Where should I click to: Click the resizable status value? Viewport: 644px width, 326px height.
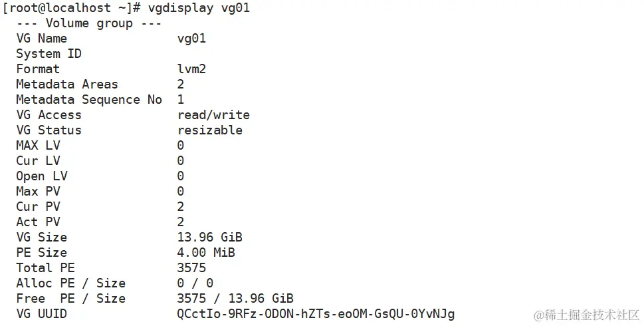(209, 130)
